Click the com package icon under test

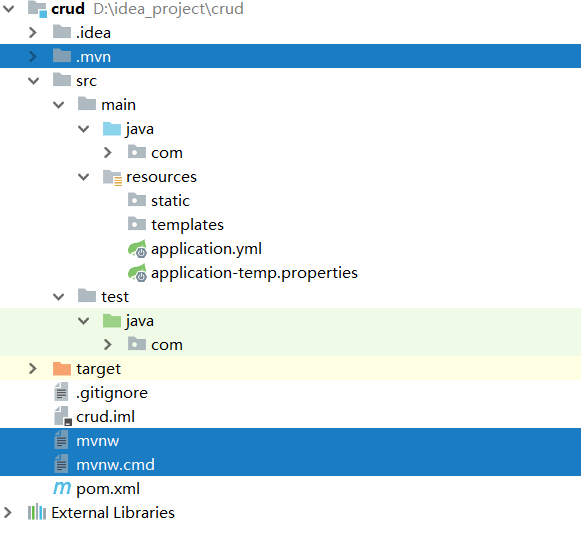tap(137, 344)
